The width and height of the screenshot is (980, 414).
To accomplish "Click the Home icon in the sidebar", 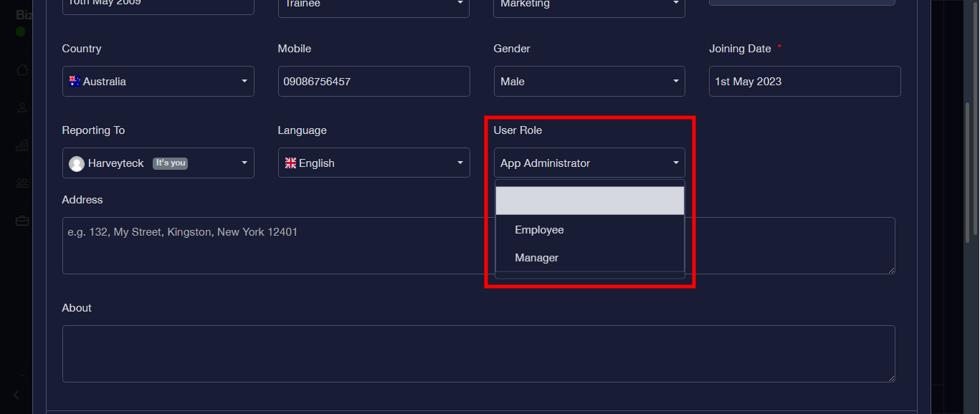I will pos(22,70).
